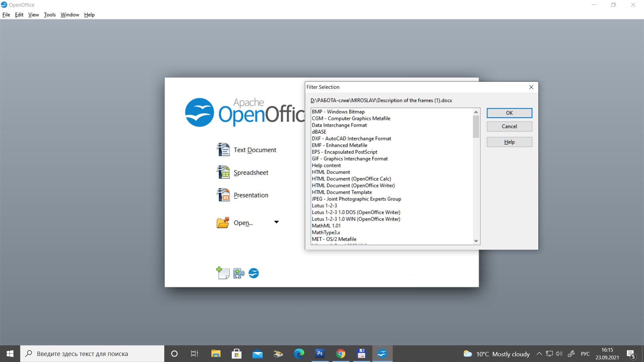Viewport: 644px width, 362px height.
Task: Open the View menu
Action: (x=34, y=15)
